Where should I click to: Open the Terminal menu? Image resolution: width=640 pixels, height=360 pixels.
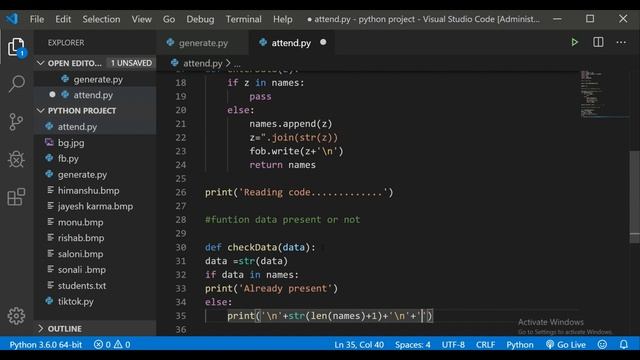[244, 19]
